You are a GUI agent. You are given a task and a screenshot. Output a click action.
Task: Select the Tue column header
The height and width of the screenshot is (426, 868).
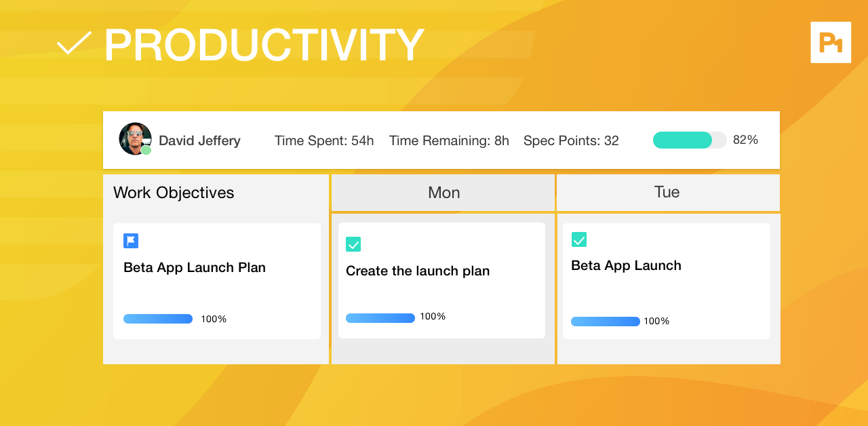tap(667, 192)
